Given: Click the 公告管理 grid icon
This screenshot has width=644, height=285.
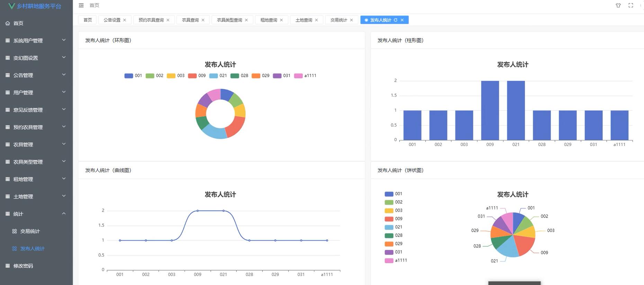Looking at the screenshot, I should 8,75.
